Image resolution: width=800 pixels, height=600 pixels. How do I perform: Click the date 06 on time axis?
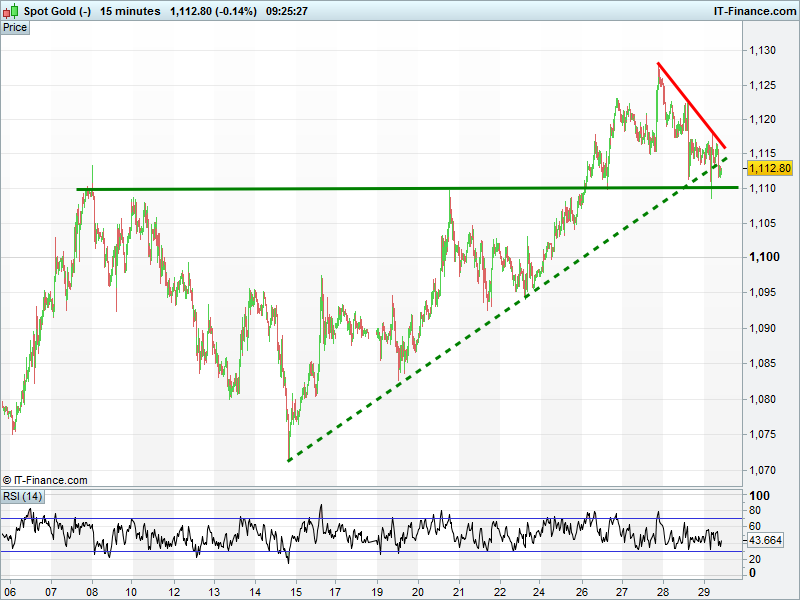tap(10, 590)
